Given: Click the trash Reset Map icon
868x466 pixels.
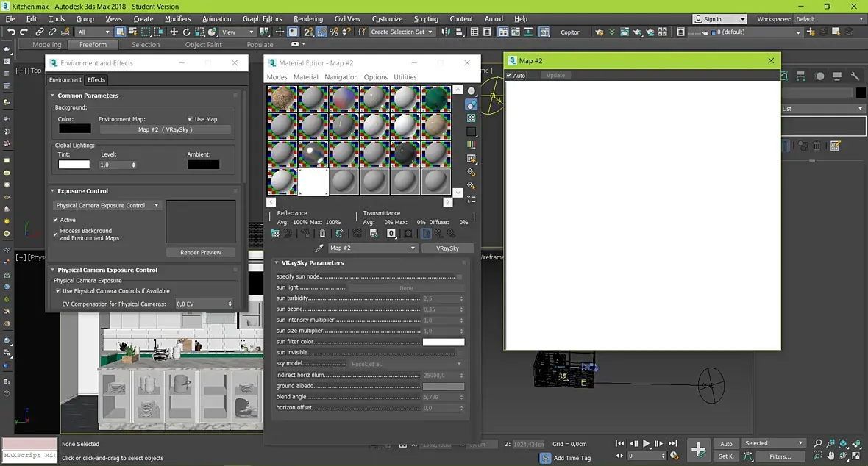Looking at the screenshot, I should pos(322,234).
